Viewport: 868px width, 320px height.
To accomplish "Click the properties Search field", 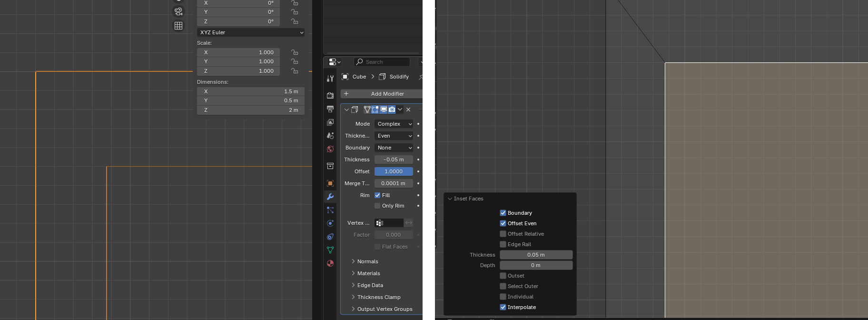I will tap(382, 62).
